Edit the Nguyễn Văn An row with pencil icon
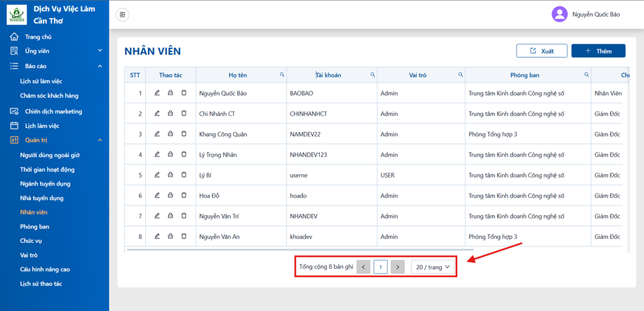The image size is (644, 311). (157, 236)
